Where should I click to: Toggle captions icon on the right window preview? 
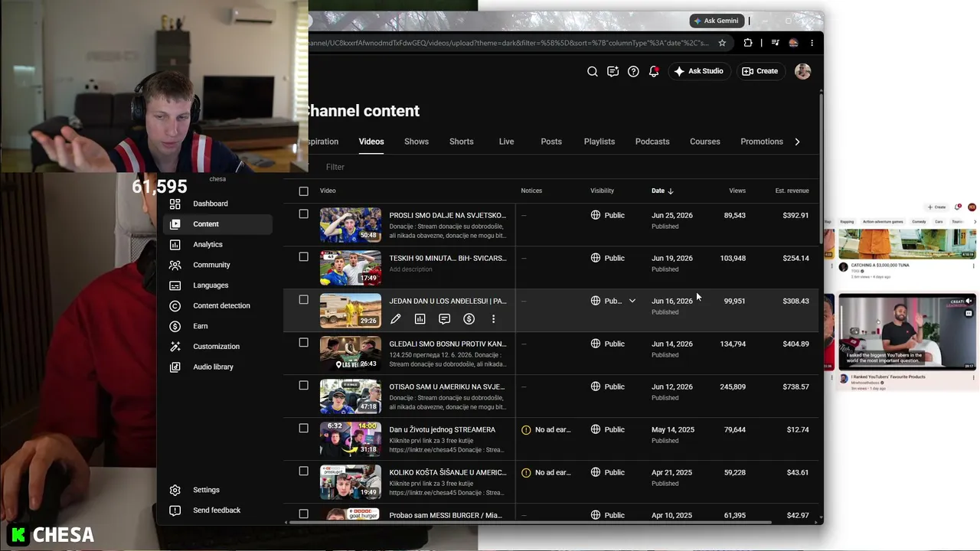969,313
